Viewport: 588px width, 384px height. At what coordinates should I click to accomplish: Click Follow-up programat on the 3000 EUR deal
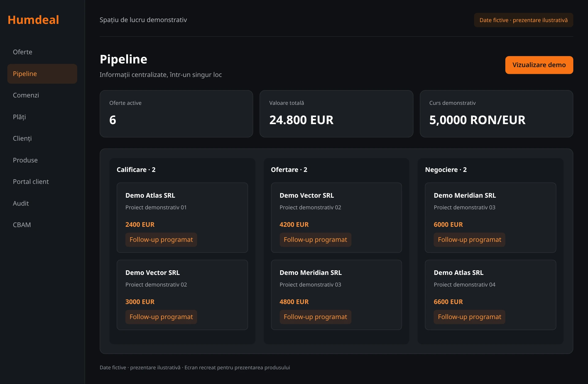(161, 317)
